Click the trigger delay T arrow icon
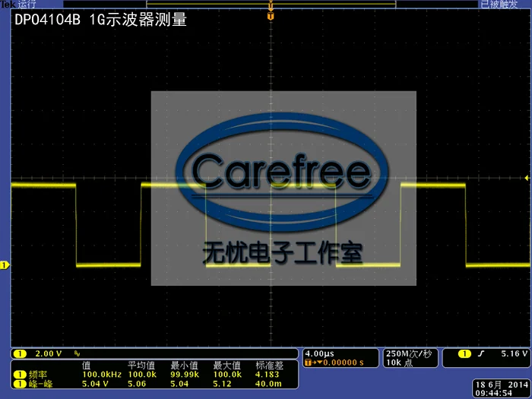Screen dimensions: 532x399 [x=313, y=363]
